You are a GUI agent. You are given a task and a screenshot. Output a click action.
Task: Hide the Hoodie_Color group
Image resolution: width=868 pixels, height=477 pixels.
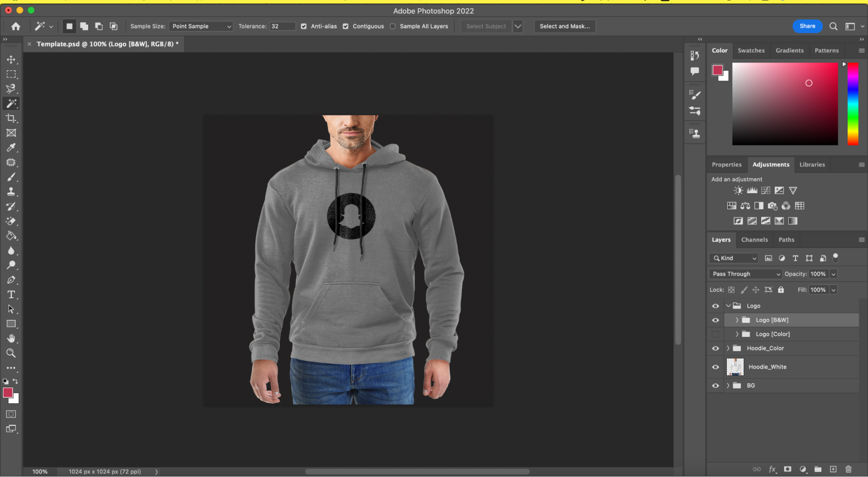(716, 349)
